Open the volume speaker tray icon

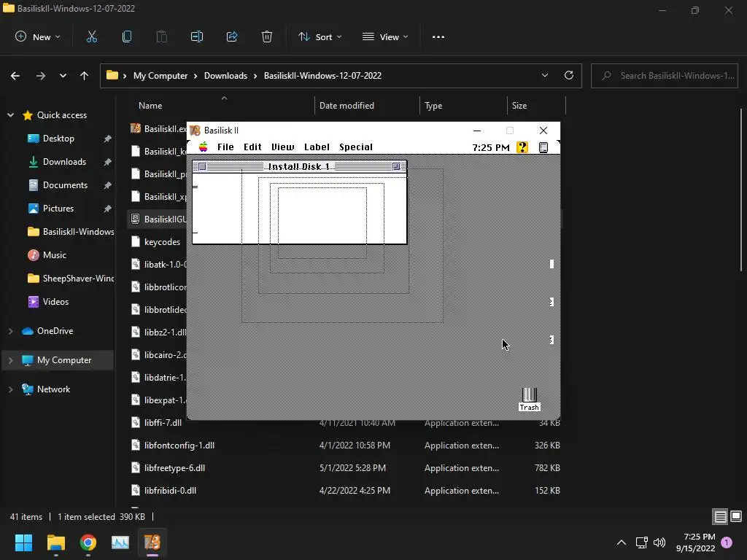pyautogui.click(x=659, y=542)
